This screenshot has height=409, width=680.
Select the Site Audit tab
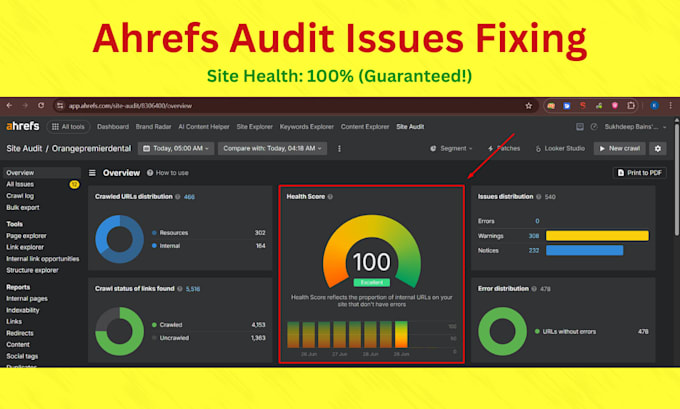[410, 127]
